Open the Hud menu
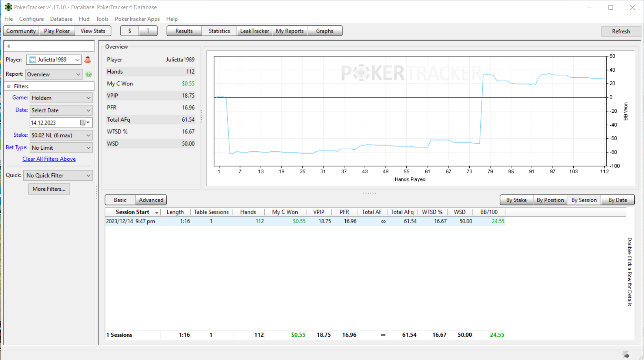644x360 pixels. tap(84, 19)
